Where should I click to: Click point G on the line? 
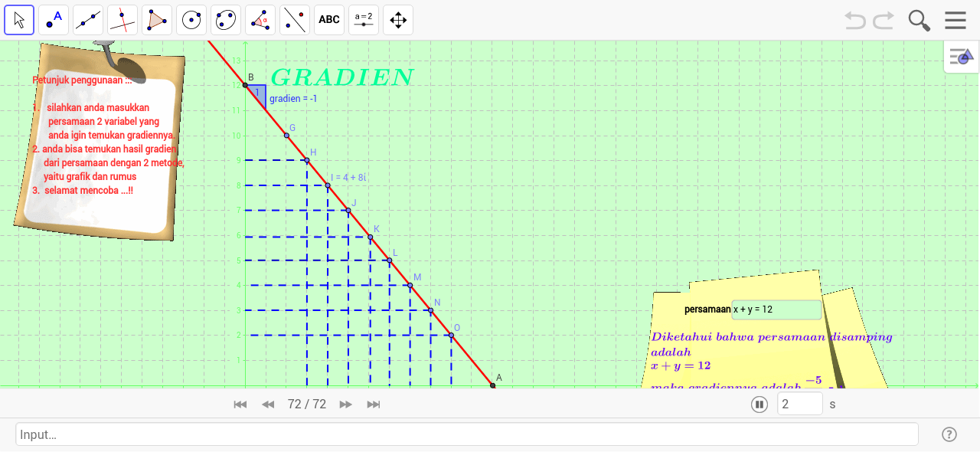pyautogui.click(x=287, y=136)
